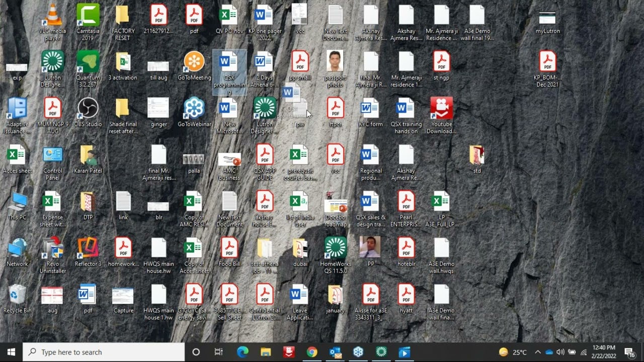Screen dimensions: 644x362
Task: Launch Microsoft Edge from the taskbar
Action: (x=243, y=352)
